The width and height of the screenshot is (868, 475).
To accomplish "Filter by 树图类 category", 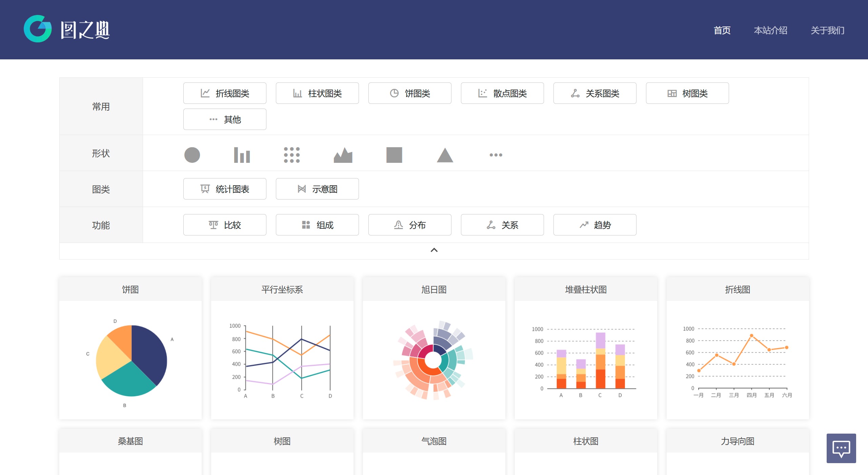I will point(687,93).
